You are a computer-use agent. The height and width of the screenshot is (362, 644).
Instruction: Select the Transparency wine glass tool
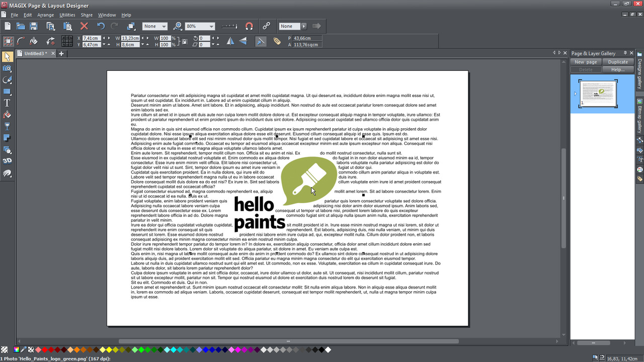[x=7, y=126]
